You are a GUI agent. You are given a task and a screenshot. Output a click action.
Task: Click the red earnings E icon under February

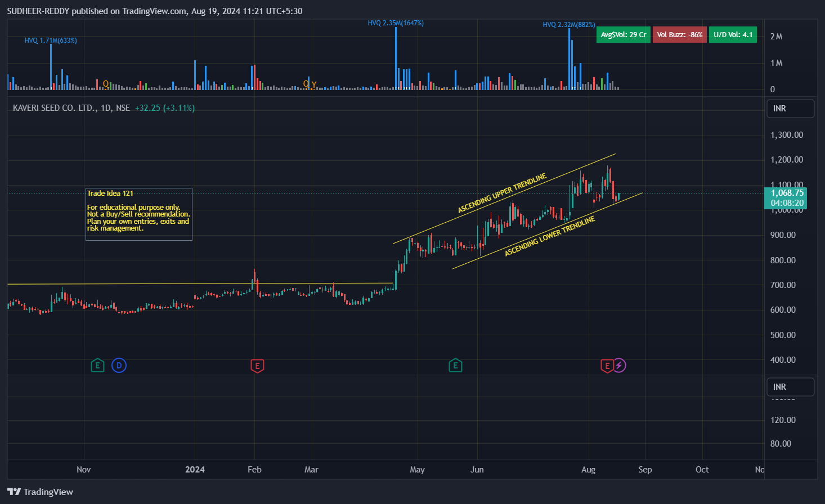257,366
